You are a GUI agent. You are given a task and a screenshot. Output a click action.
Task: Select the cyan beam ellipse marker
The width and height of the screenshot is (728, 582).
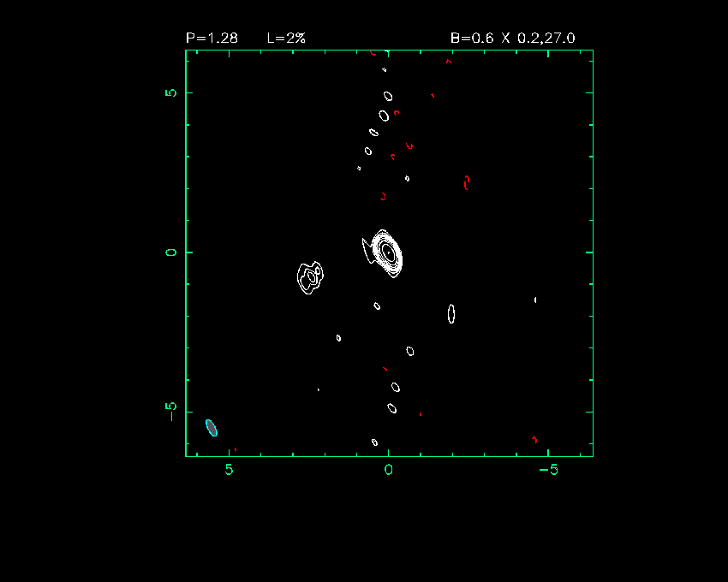[x=212, y=427]
